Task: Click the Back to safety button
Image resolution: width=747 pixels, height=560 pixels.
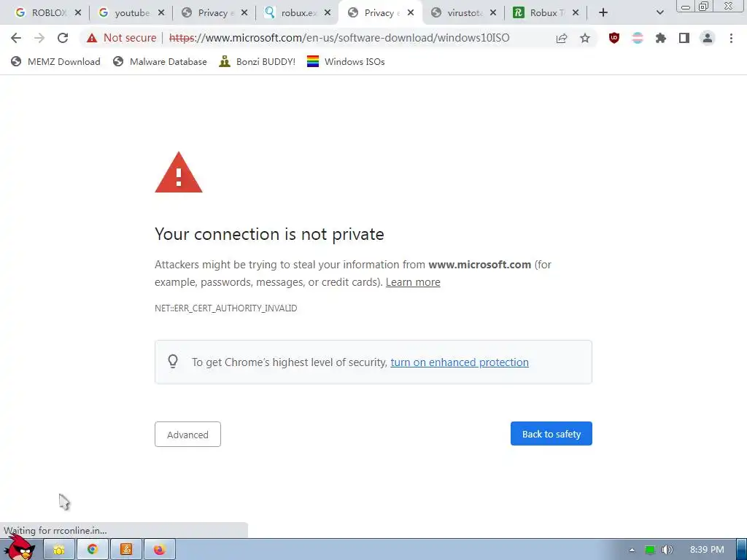Action: pos(551,434)
